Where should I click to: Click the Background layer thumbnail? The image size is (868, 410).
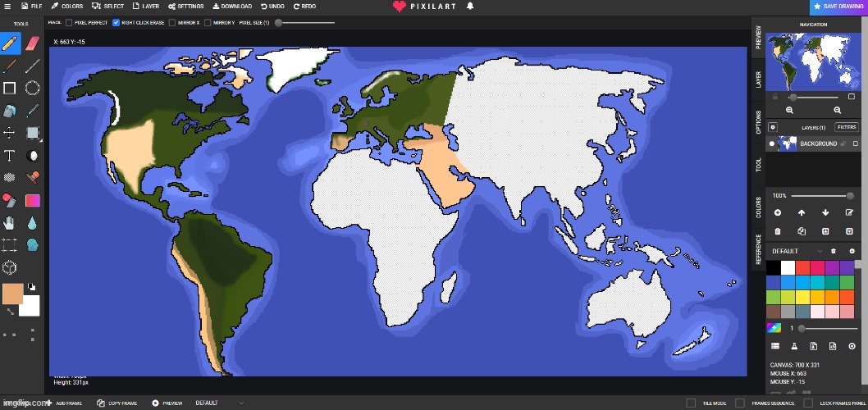point(787,144)
